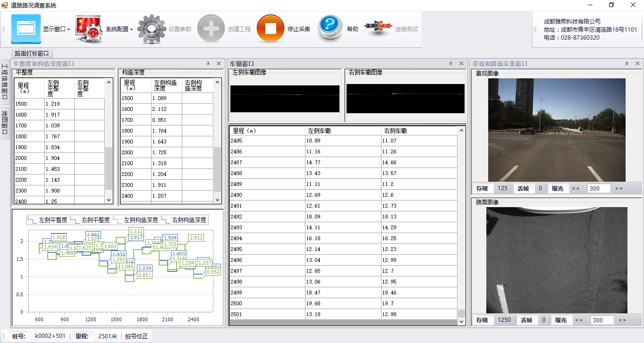Click the 景观图像 road photo
The image size is (644, 343).
click(557, 130)
